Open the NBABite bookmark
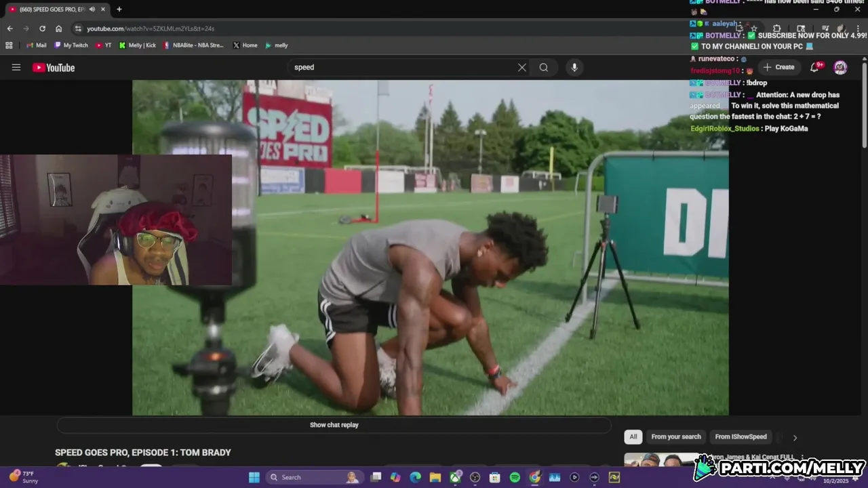868x488 pixels. [193, 45]
